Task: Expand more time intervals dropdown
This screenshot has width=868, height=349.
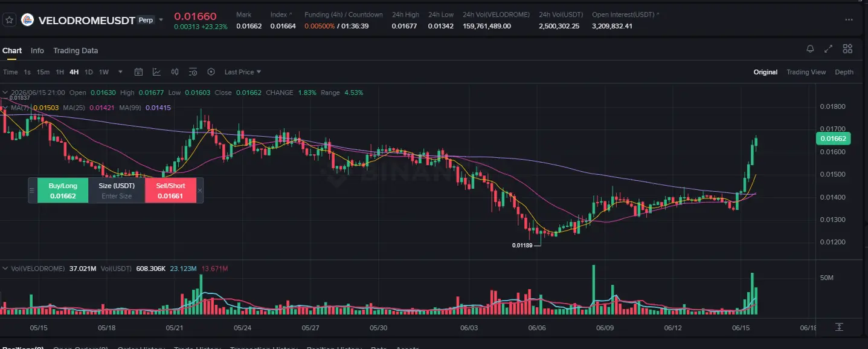Action: click(120, 72)
